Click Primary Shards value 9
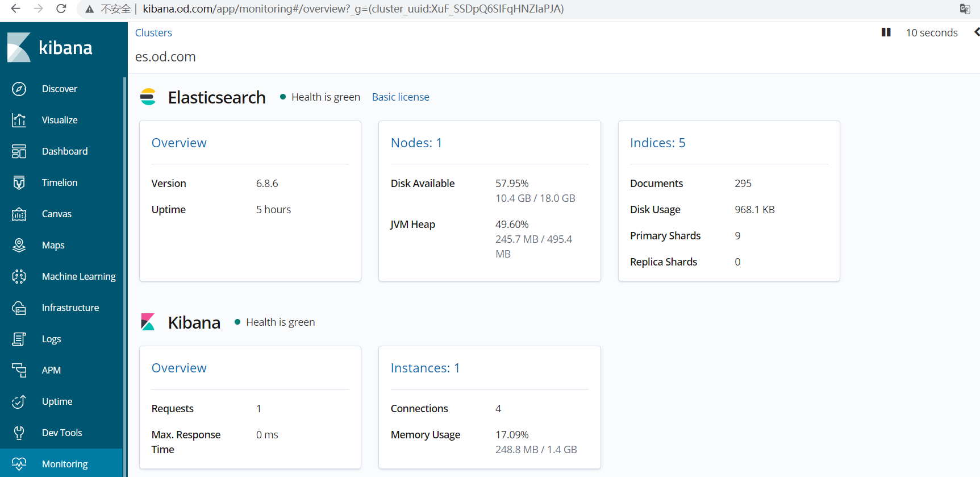 737,236
